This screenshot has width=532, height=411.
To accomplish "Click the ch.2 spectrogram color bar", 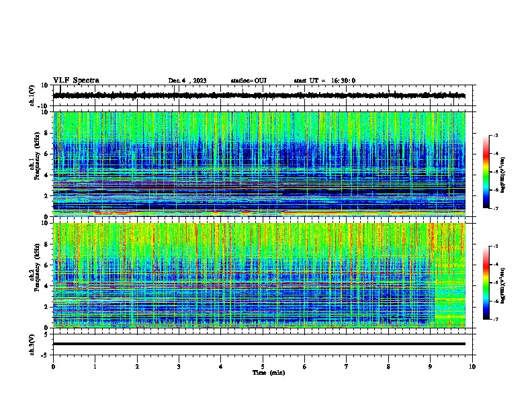I will (x=486, y=283).
